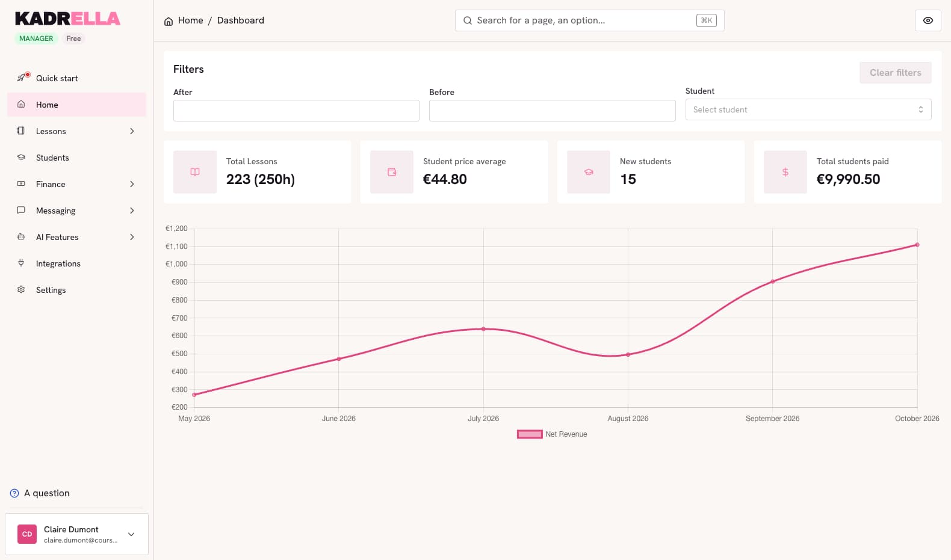Click the Quick start rocket icon
This screenshot has width=951, height=560.
(22, 78)
